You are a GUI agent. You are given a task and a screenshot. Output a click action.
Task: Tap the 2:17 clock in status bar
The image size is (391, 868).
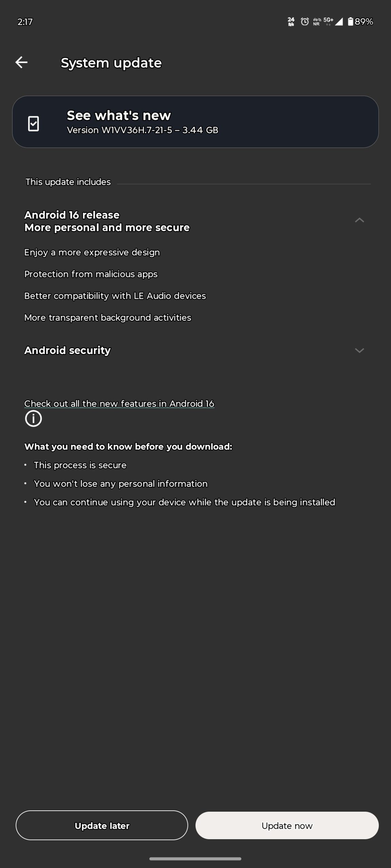tap(25, 22)
